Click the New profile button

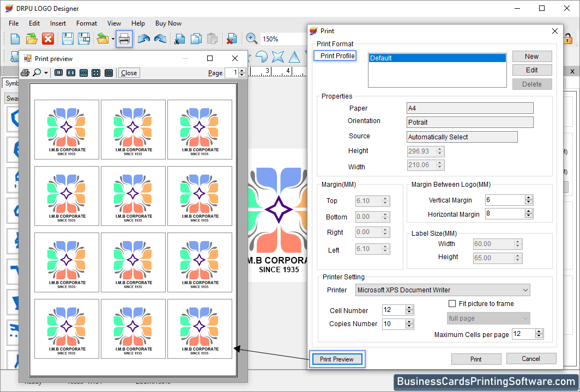click(x=532, y=57)
